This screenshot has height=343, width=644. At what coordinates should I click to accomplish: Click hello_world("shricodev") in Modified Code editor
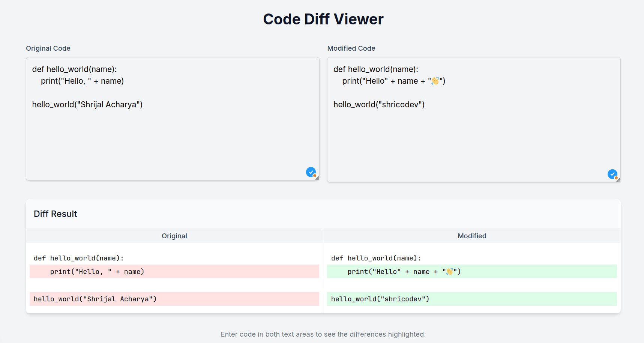tap(379, 105)
